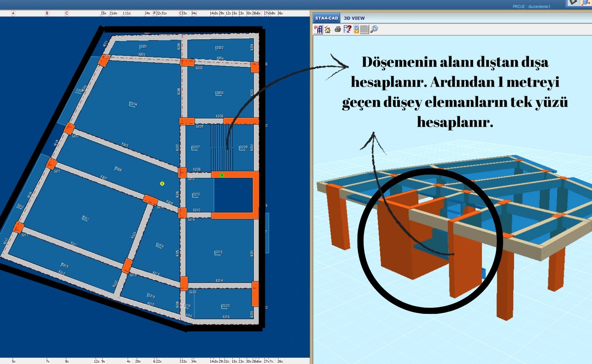Viewport: 592px width, 364px height.
Task: Select slab label D209
Action: [x=243, y=147]
